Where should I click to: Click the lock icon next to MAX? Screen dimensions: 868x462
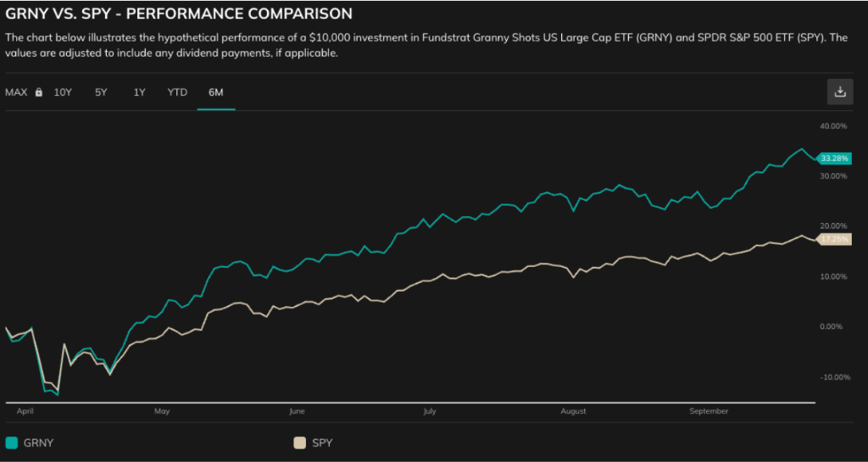(39, 92)
